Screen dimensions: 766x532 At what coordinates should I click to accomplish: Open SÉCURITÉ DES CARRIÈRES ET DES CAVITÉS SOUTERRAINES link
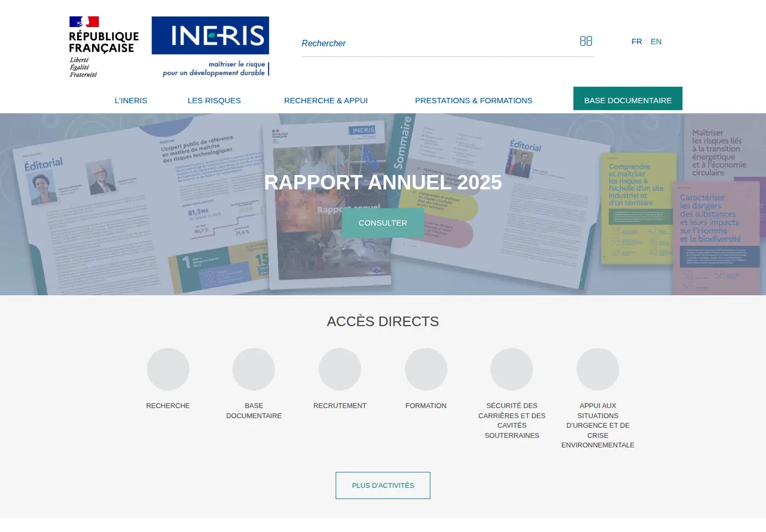pyautogui.click(x=512, y=420)
